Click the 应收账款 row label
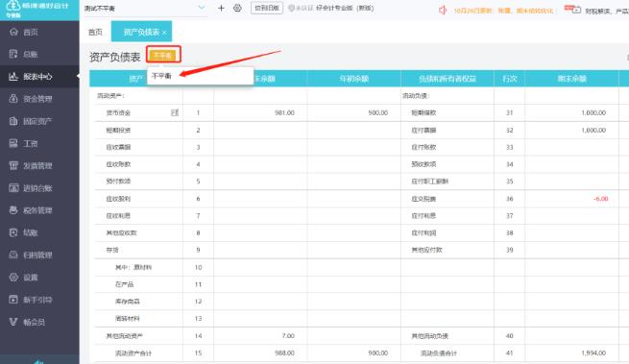This screenshot has height=364, width=629. [118, 164]
